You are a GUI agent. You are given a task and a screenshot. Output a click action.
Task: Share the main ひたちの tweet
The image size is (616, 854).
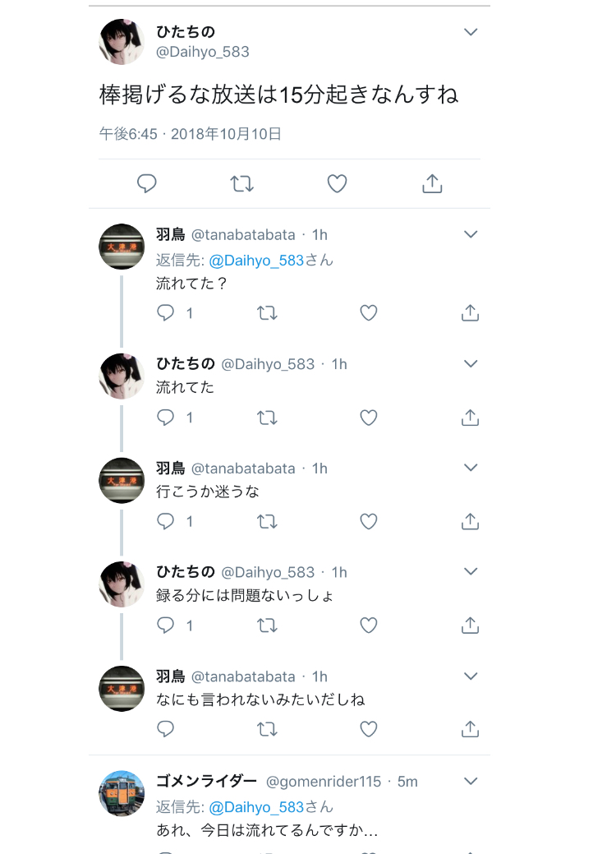[432, 183]
